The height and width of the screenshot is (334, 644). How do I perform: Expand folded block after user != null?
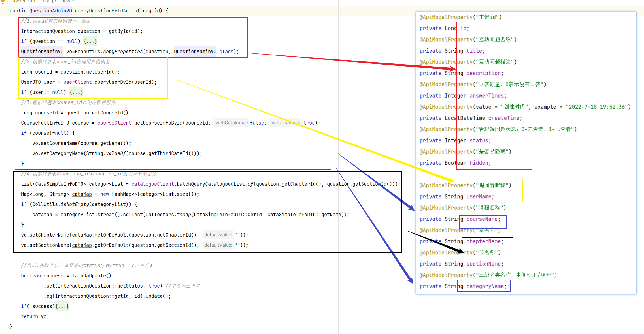pos(76,92)
